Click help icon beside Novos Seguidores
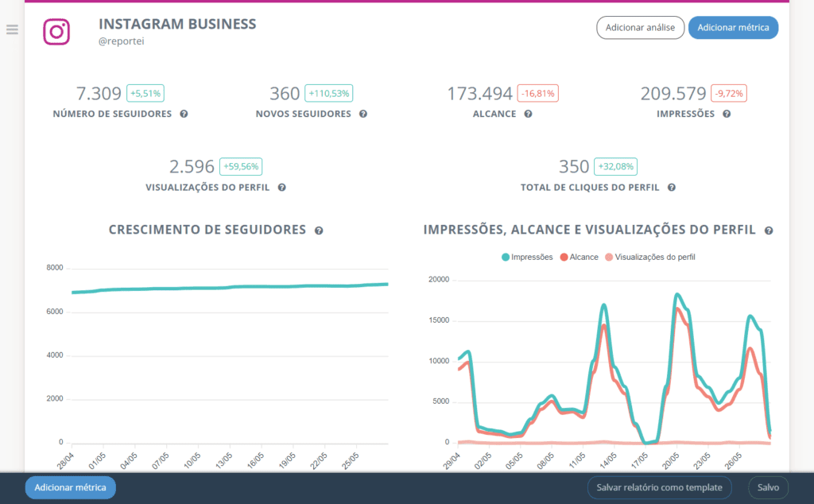Viewport: 814px width, 504px height. tap(363, 114)
